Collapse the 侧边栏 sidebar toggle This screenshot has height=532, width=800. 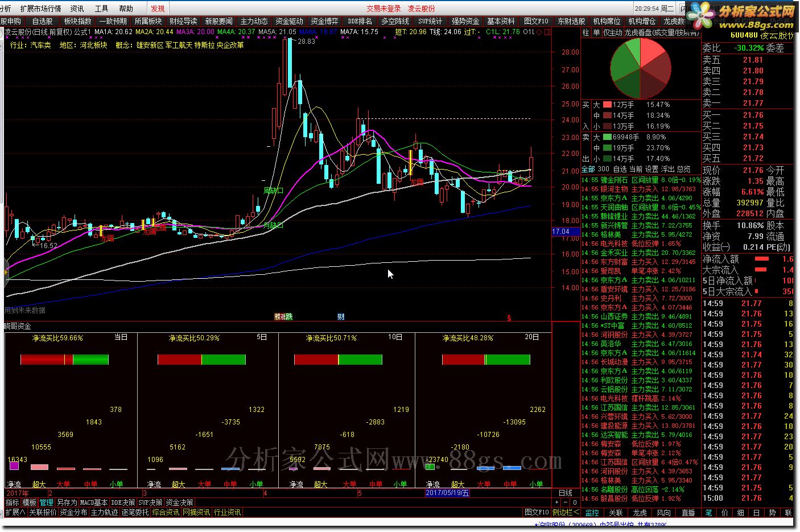tap(566, 513)
